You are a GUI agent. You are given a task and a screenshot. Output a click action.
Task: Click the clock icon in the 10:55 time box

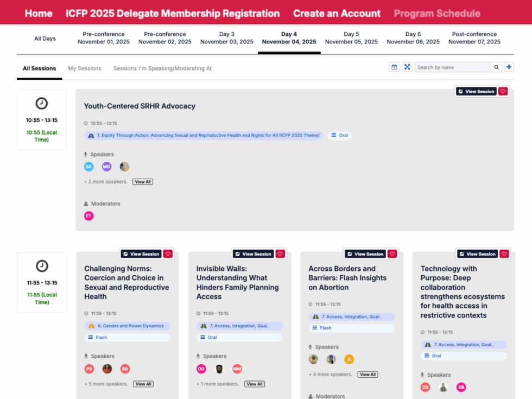[x=42, y=104]
